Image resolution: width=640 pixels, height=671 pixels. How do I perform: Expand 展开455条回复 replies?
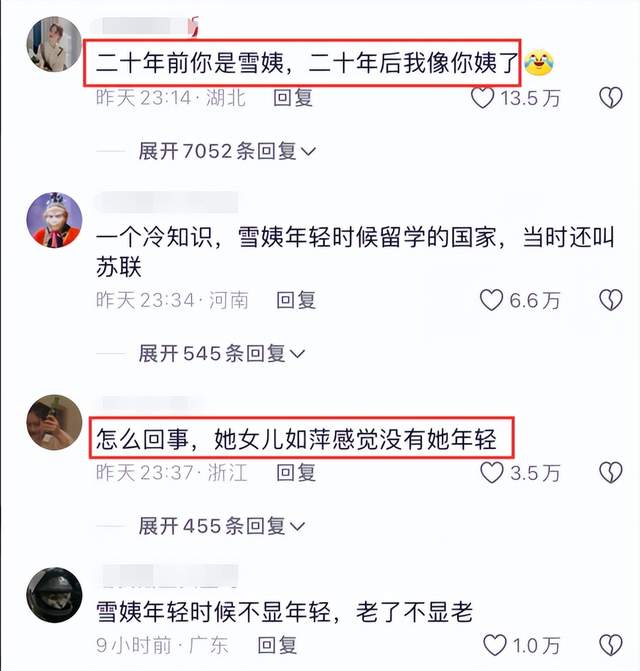pyautogui.click(x=222, y=526)
